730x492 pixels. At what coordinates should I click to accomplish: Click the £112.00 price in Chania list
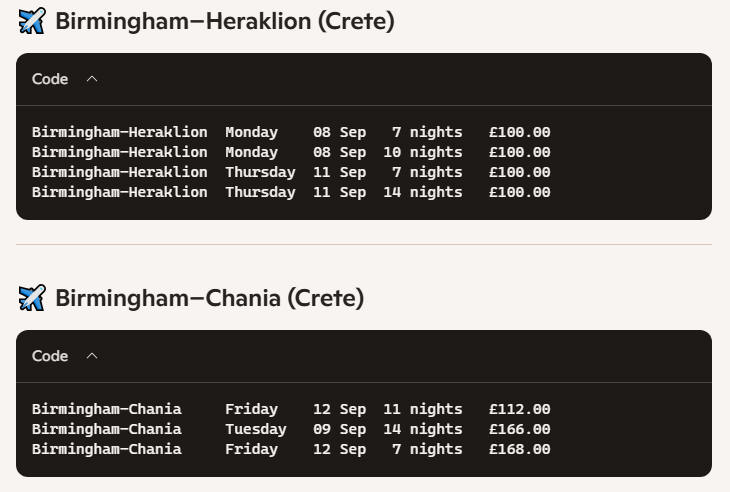pos(520,409)
